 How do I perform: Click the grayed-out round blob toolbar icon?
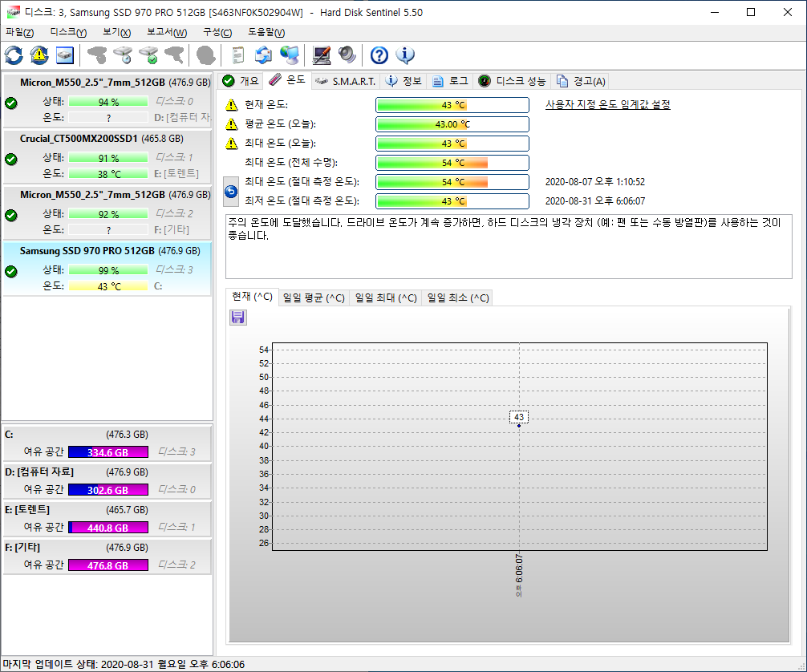point(206,55)
